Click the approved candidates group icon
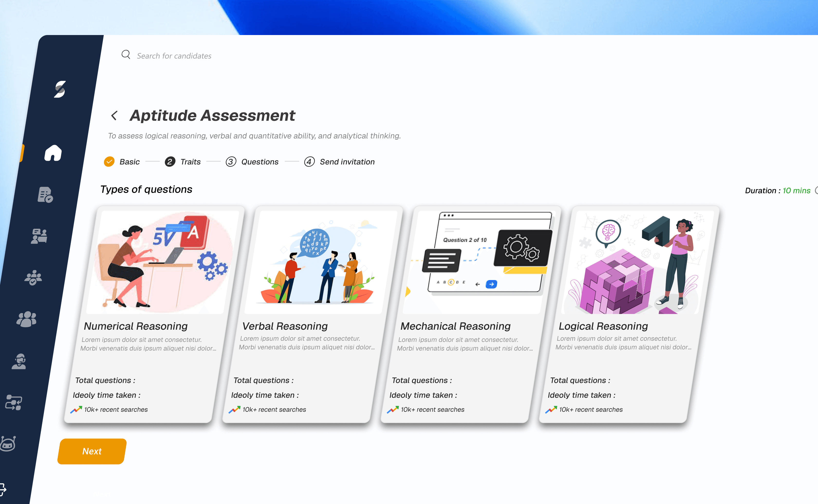This screenshot has height=504, width=818. 33,277
